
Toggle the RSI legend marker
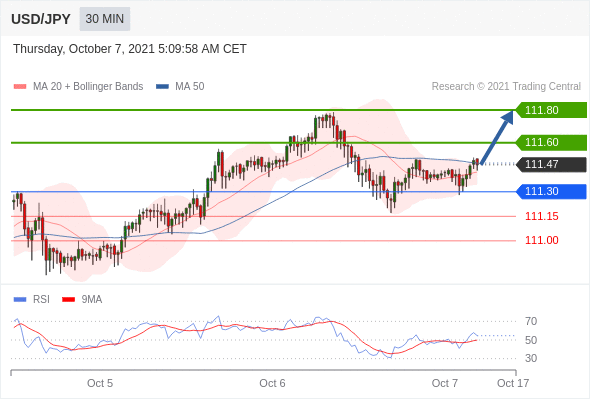coord(20,300)
